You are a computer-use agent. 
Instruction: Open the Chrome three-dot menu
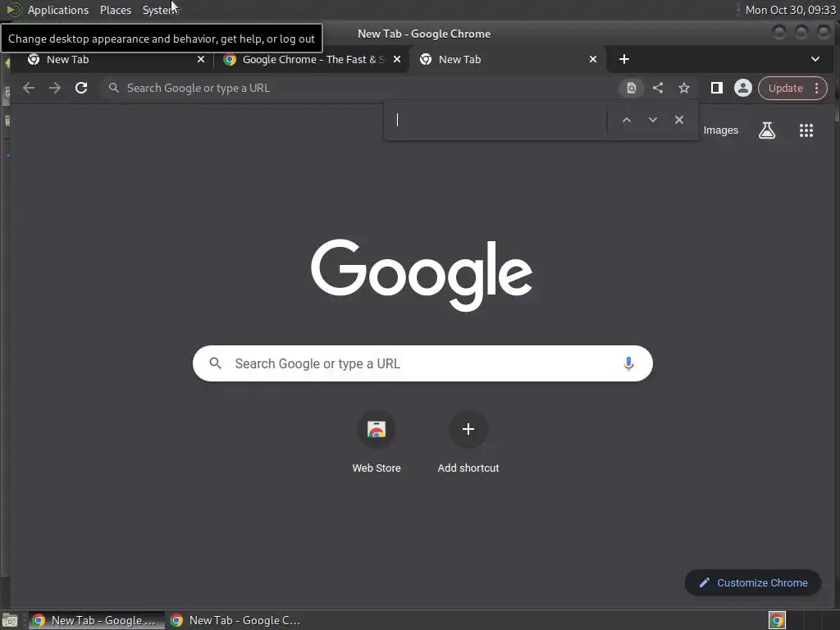click(817, 88)
